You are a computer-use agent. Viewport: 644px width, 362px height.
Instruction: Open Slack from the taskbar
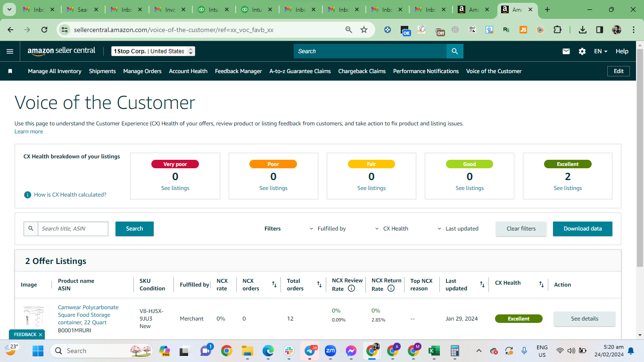click(289, 351)
